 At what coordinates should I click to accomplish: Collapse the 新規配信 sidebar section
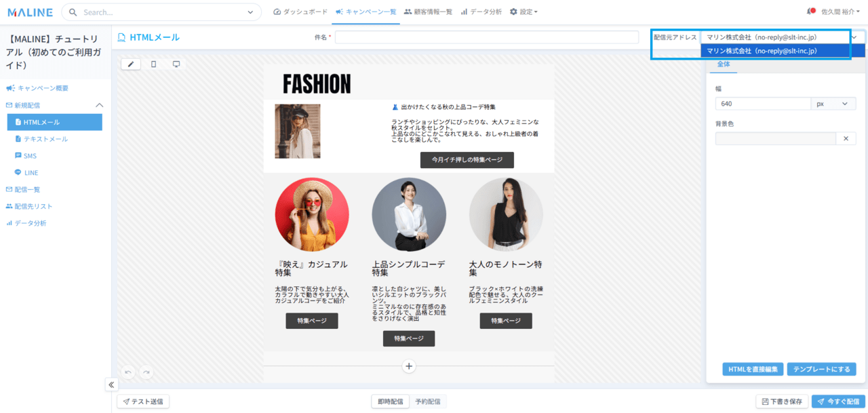(x=99, y=105)
